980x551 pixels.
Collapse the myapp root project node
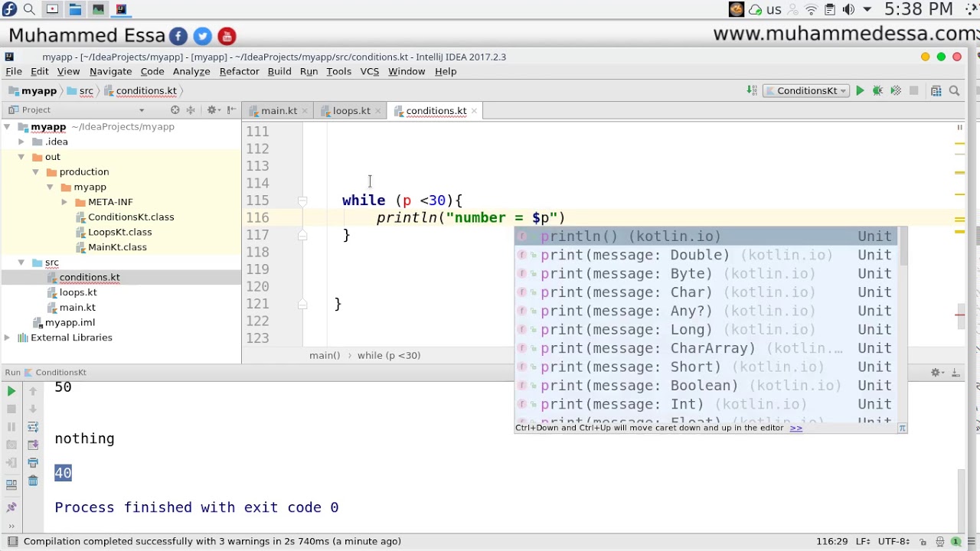tap(7, 126)
